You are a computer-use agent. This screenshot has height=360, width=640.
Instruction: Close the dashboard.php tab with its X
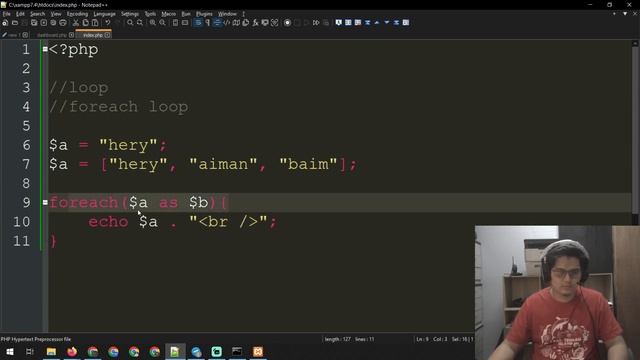tap(71, 35)
